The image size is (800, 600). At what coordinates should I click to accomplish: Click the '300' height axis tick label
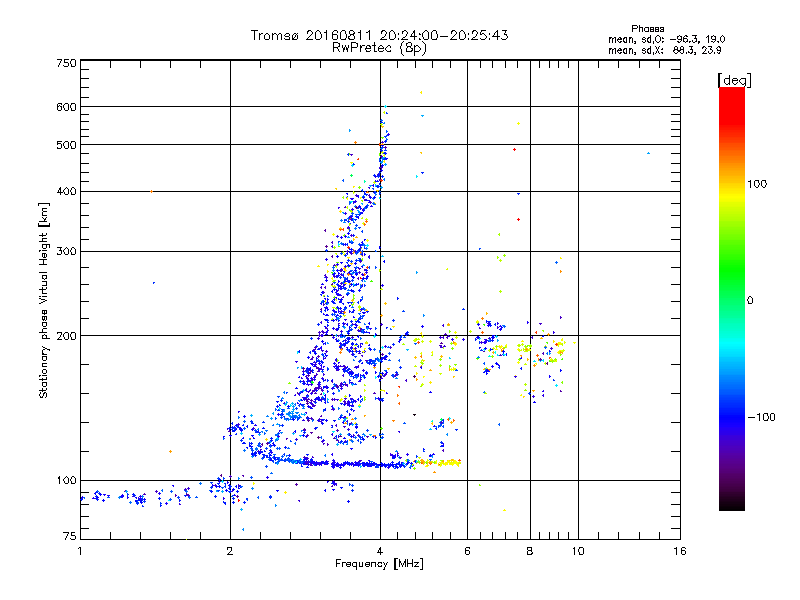66,251
